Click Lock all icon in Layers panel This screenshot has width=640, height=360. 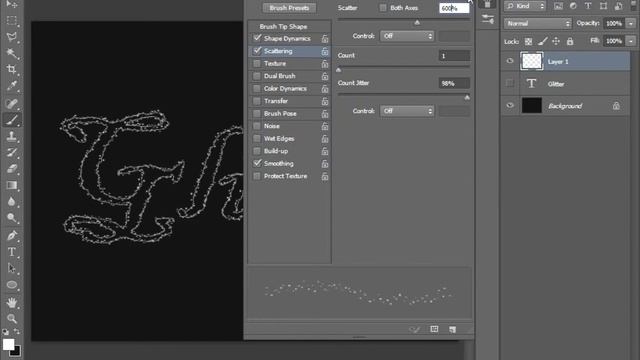coord(570,41)
